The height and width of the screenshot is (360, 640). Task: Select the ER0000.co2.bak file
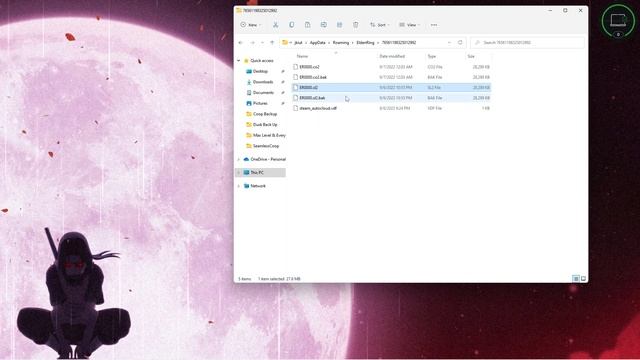(392, 77)
